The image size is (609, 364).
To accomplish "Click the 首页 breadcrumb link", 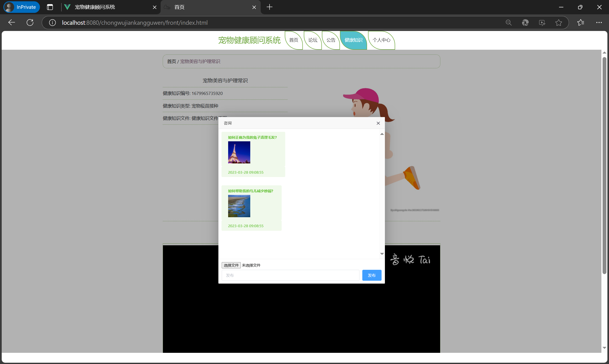I will click(172, 61).
